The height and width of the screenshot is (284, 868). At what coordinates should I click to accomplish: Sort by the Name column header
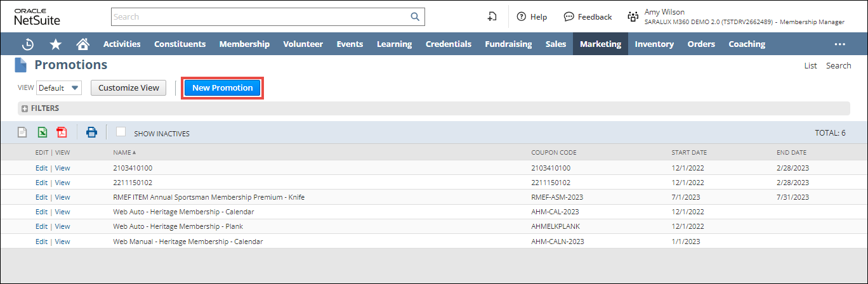124,153
